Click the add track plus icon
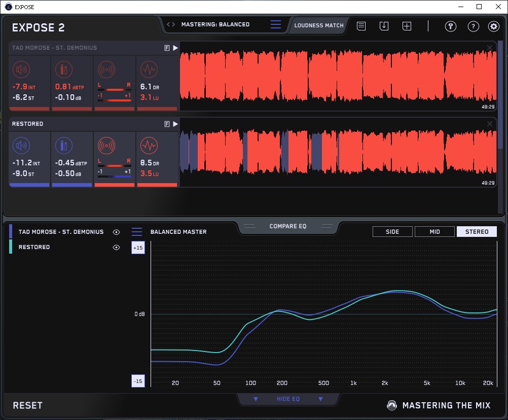Screen dimensions: 508x420 pos(407,26)
